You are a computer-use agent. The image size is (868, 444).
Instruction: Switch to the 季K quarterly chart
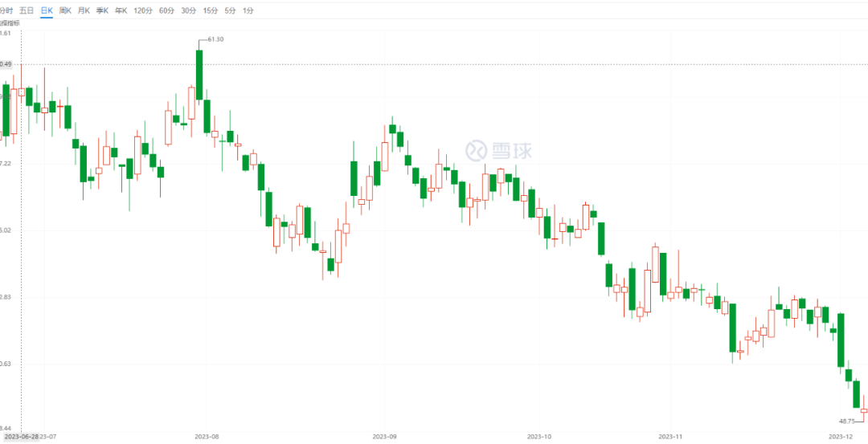[x=102, y=10]
